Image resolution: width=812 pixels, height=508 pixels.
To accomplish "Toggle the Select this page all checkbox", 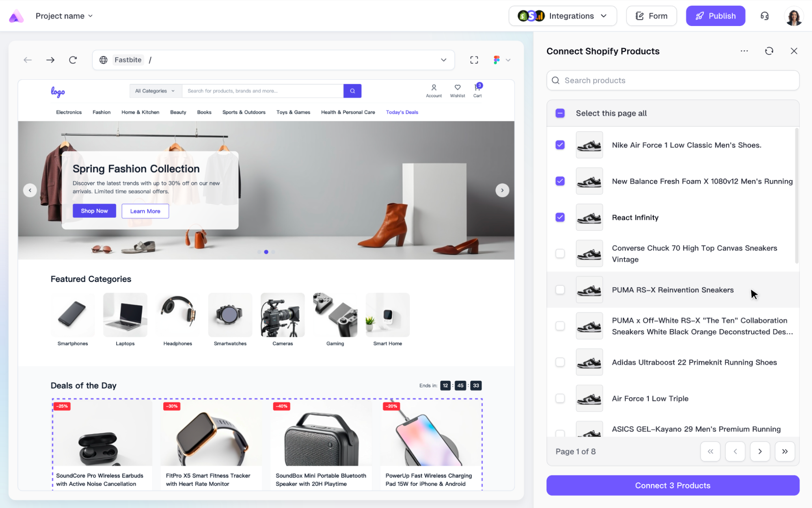I will pyautogui.click(x=560, y=113).
